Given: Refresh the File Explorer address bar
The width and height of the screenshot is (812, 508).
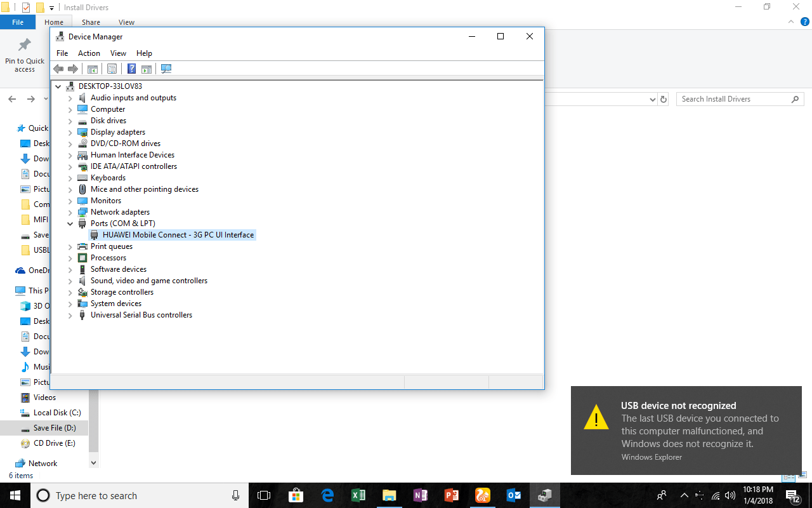Looking at the screenshot, I should coord(664,99).
